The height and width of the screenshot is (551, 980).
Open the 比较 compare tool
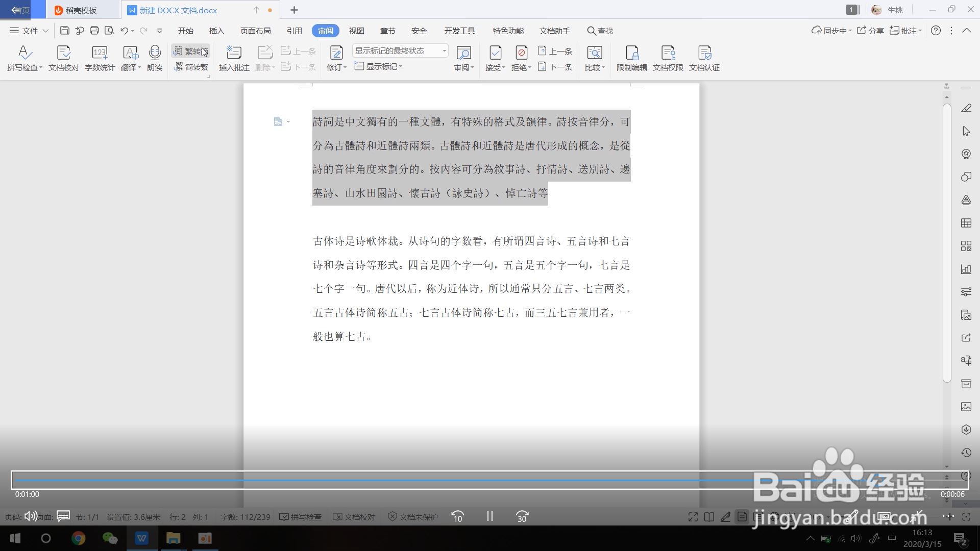pyautogui.click(x=595, y=58)
